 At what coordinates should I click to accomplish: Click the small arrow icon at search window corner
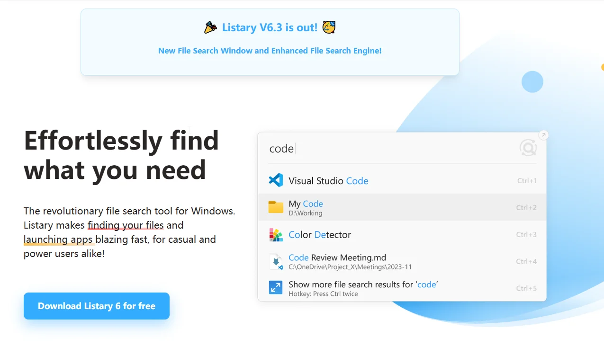[x=544, y=135]
